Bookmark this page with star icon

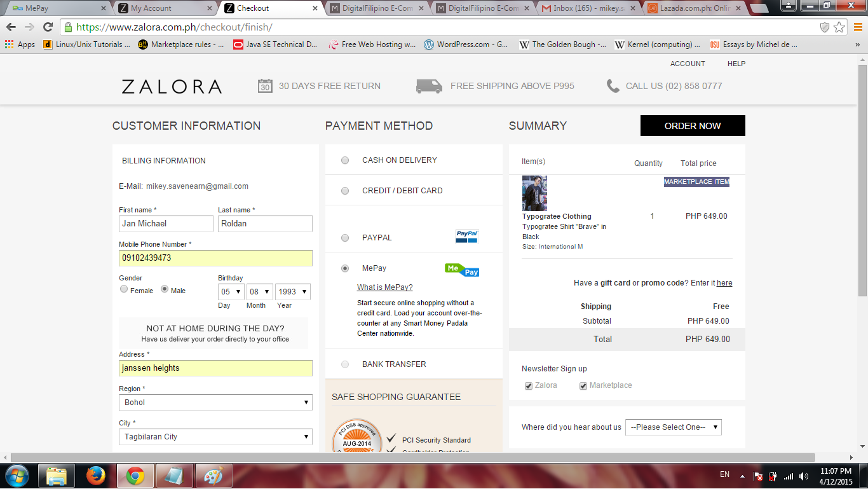coord(839,27)
